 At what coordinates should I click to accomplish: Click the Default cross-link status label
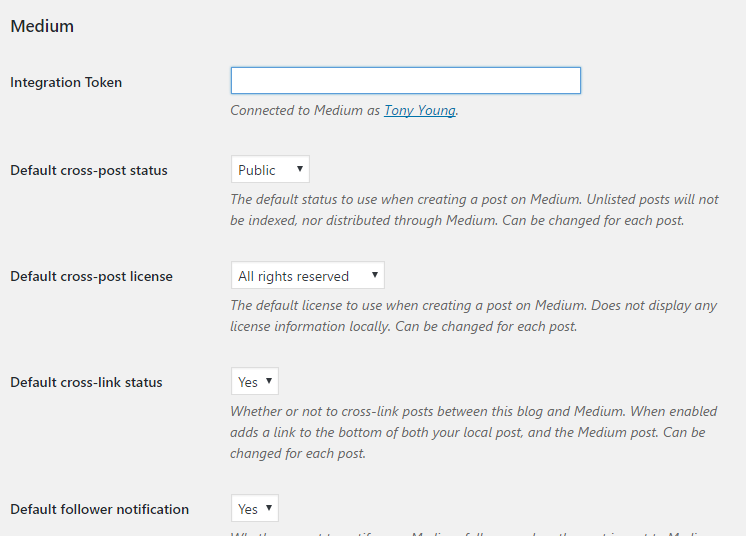point(86,383)
